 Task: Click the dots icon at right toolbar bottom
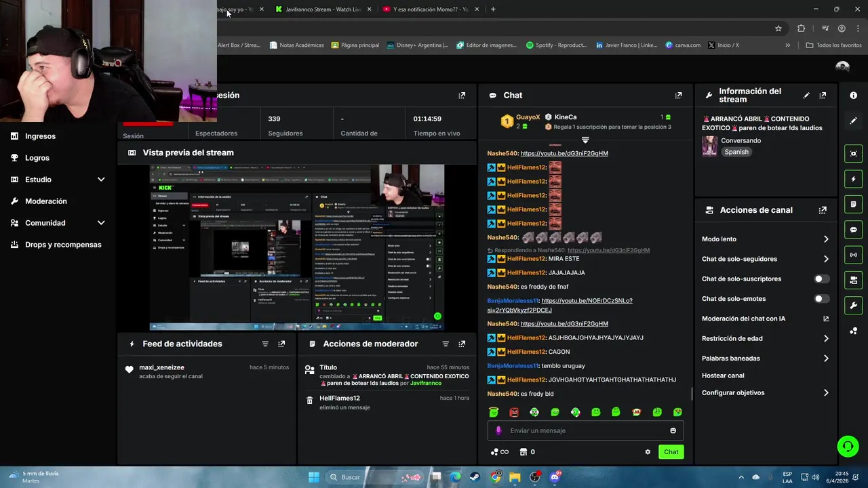[x=854, y=331]
